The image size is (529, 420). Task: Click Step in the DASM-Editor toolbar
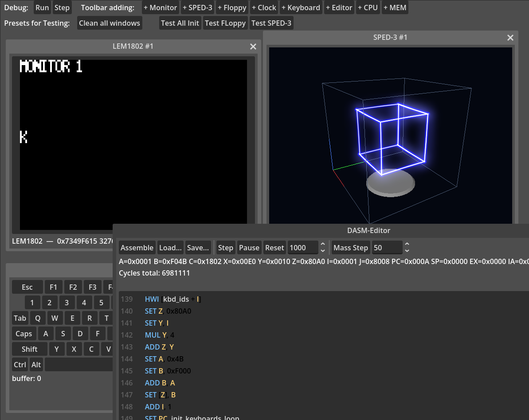click(x=226, y=248)
